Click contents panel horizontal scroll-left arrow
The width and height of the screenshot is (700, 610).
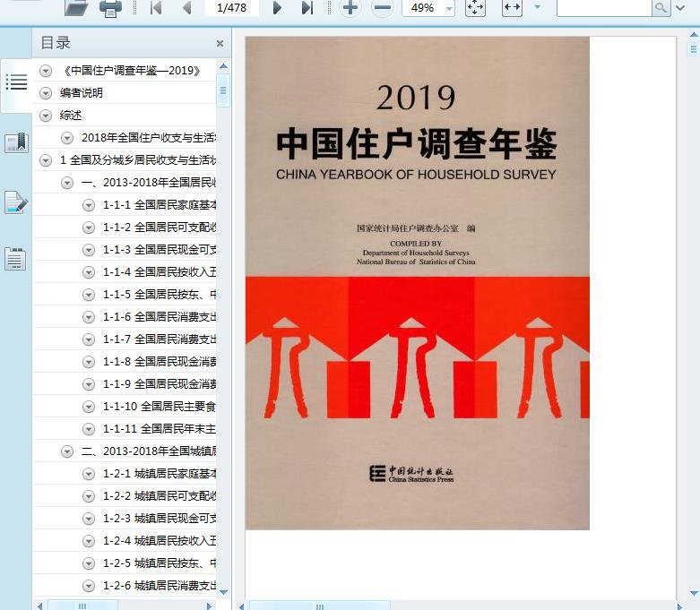coord(39,606)
